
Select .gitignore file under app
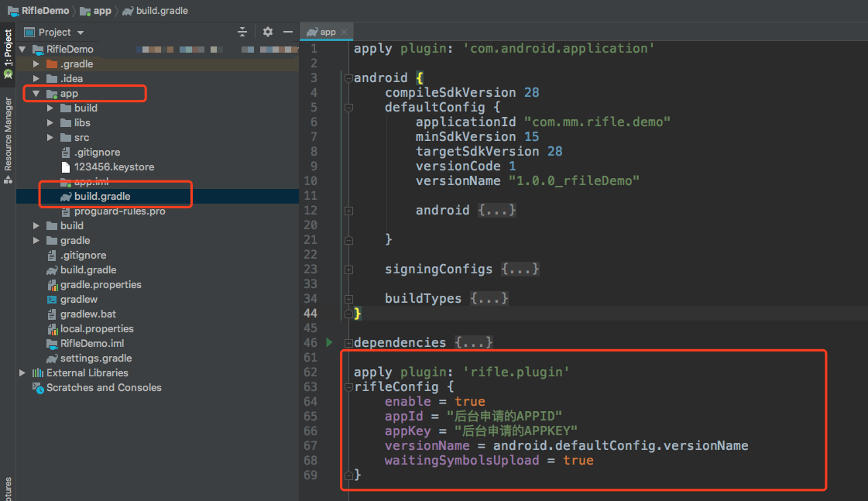[x=97, y=153]
